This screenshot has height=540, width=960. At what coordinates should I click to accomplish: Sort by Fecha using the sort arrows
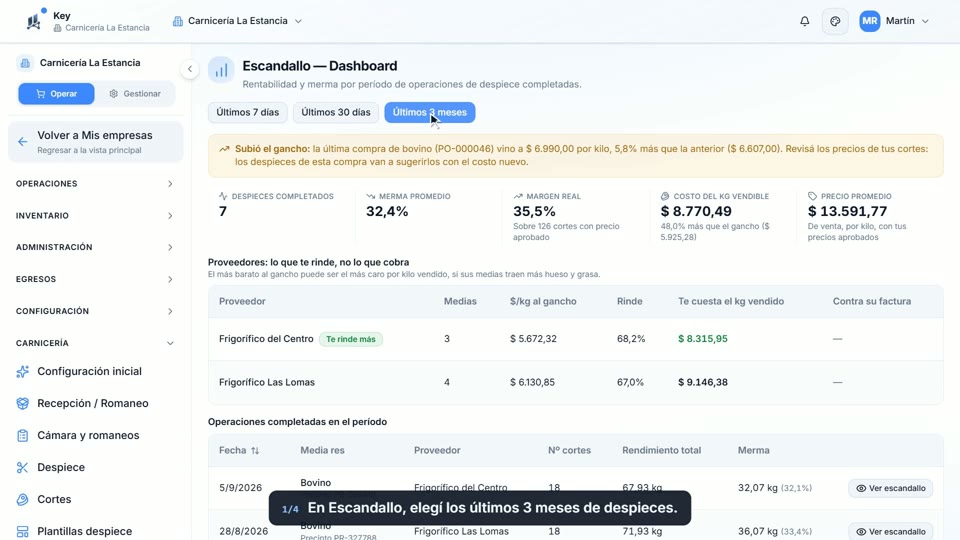pos(255,451)
